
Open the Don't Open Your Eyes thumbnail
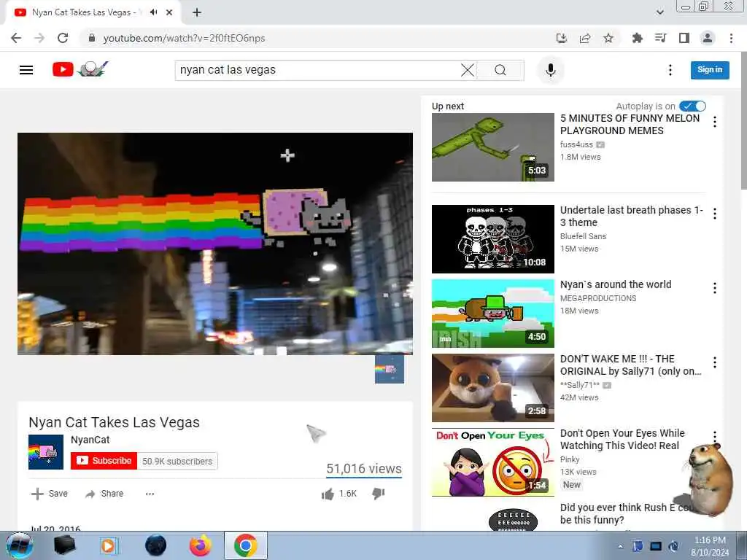tap(493, 462)
